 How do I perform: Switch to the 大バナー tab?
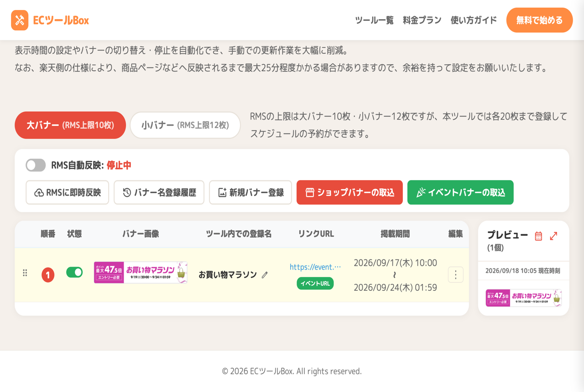70,125
